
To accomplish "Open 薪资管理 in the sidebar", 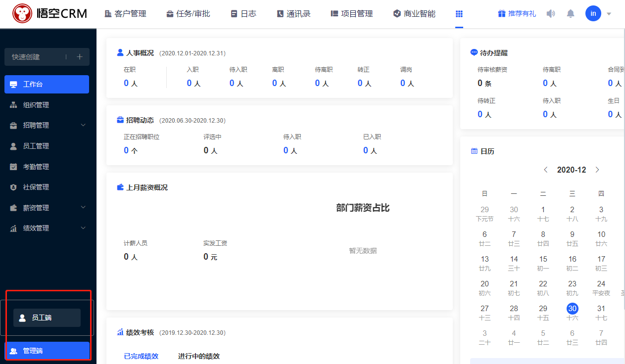I will pos(47,208).
